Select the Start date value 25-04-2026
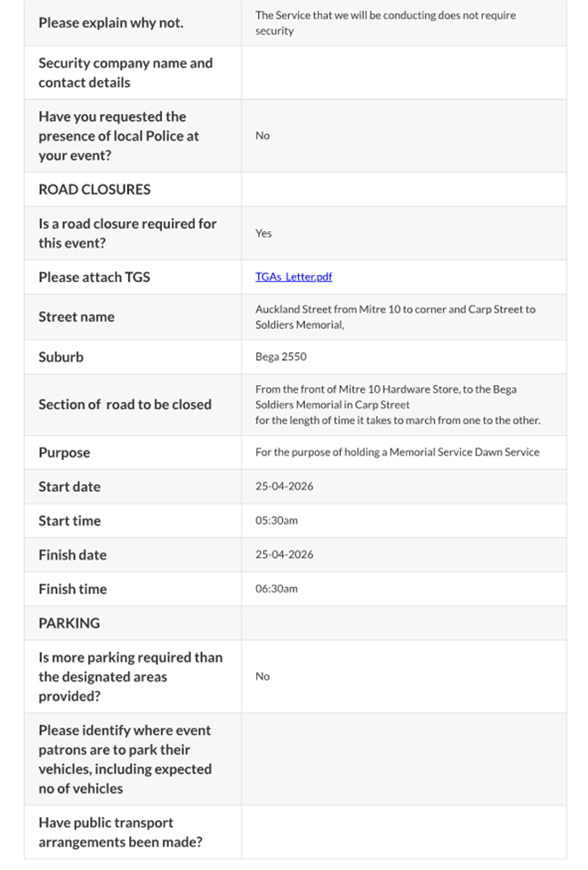The width and height of the screenshot is (588, 870). click(284, 487)
